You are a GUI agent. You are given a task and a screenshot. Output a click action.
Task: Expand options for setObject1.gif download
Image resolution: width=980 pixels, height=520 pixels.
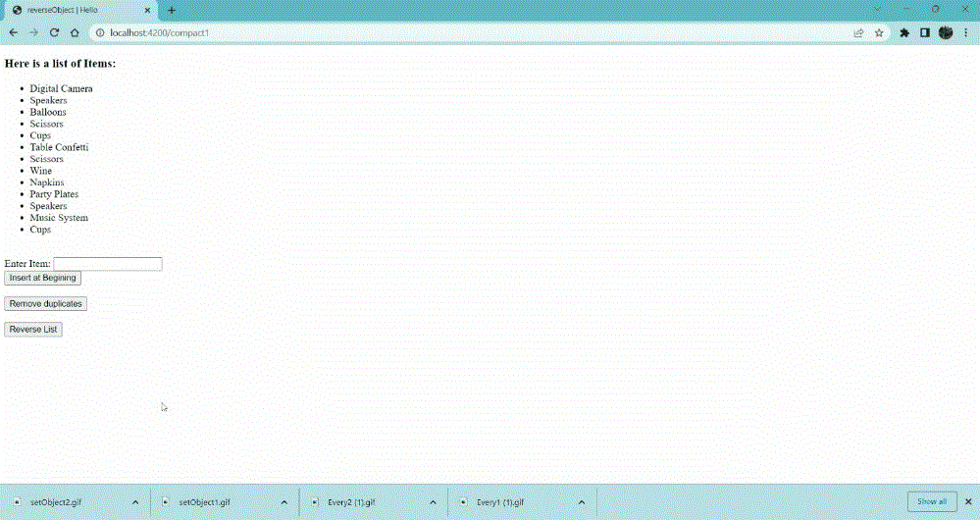(x=284, y=502)
